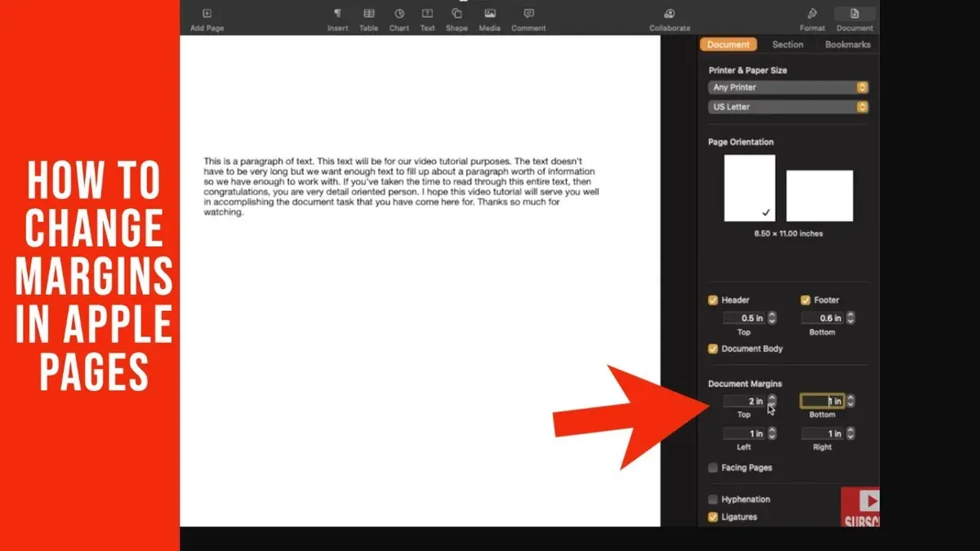Add a Comment from toolbar
The height and width of the screenshot is (551, 980).
(528, 14)
